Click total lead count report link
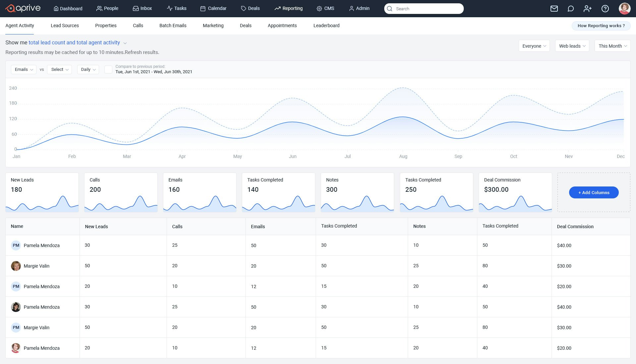636x364 pixels. point(74,42)
